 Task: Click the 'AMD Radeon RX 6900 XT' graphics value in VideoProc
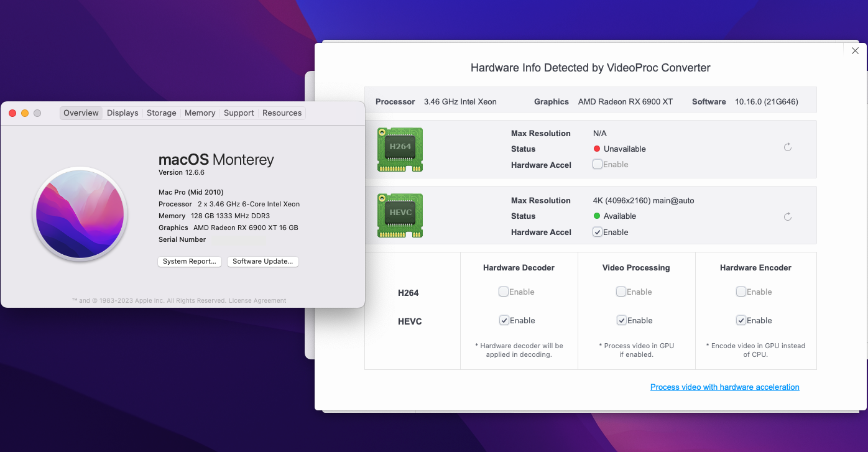[626, 102]
